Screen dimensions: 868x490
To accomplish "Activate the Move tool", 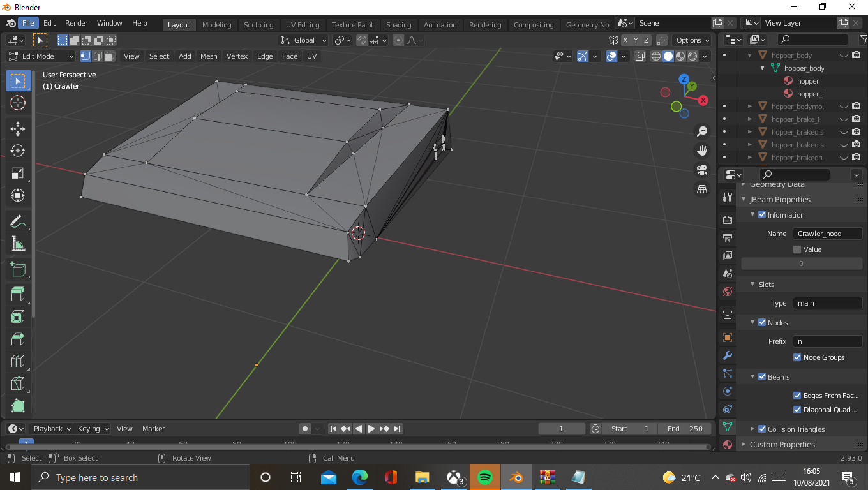I will (x=18, y=128).
